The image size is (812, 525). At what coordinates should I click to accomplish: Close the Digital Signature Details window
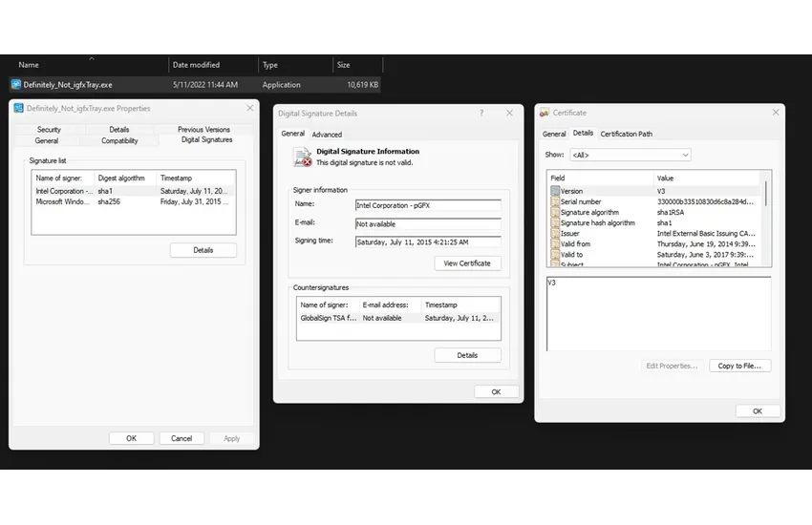tap(509, 113)
